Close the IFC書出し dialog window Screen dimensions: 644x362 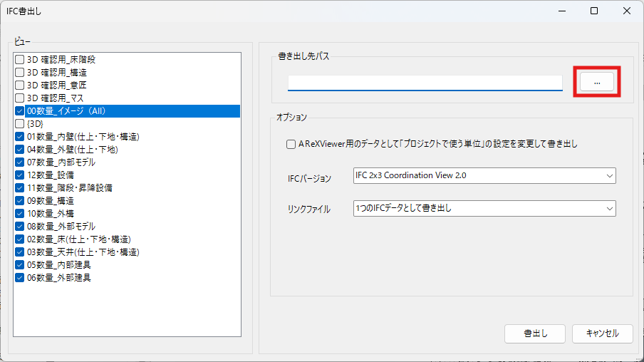point(627,11)
